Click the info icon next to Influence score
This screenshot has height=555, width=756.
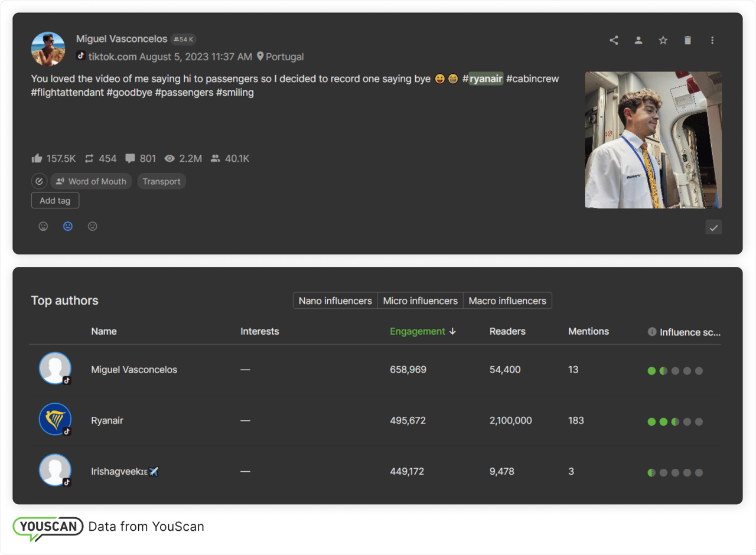point(652,332)
